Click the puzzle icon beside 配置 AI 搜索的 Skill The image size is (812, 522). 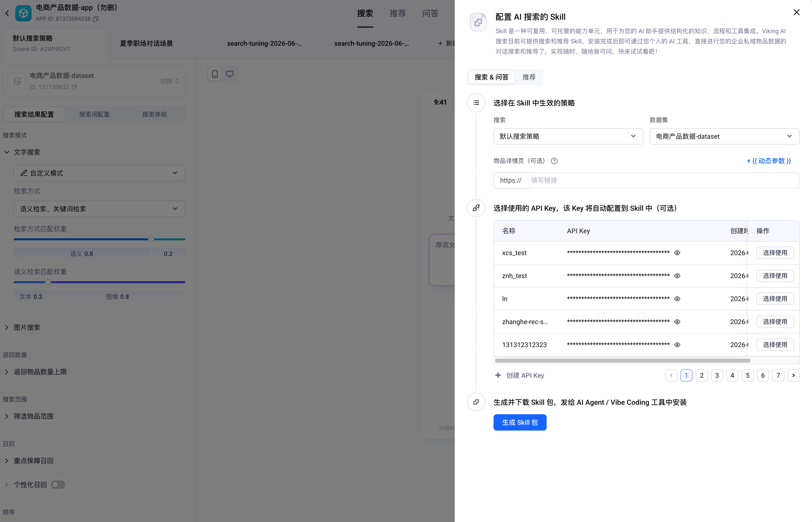478,22
